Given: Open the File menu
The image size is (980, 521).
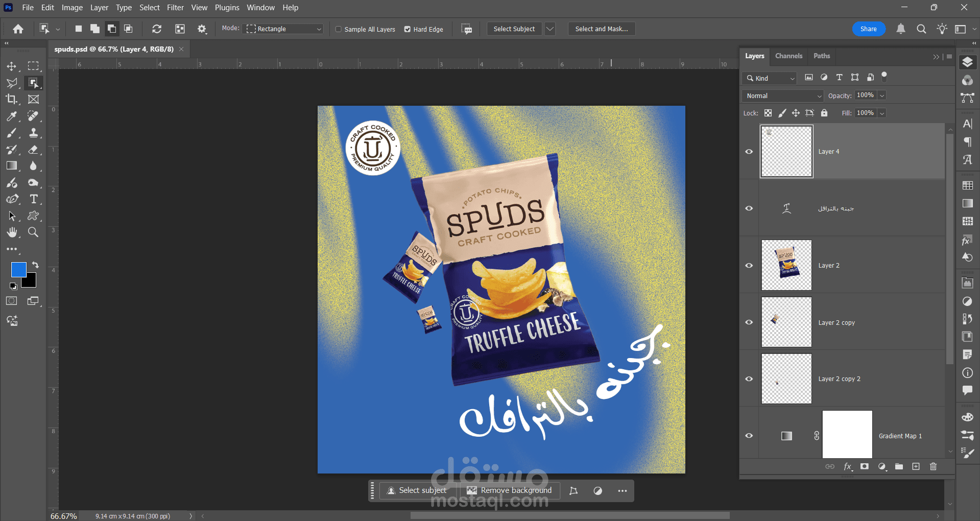Looking at the screenshot, I should click(28, 8).
